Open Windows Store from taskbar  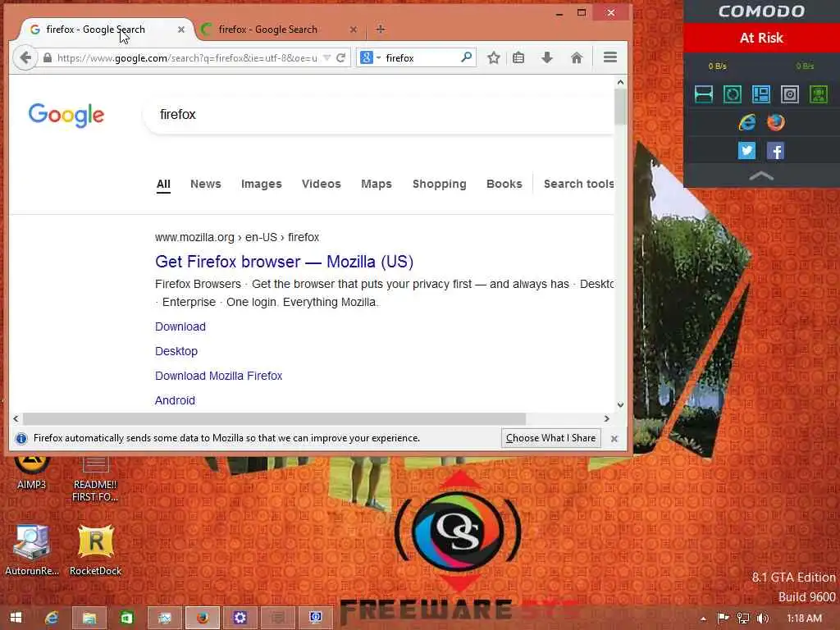(x=127, y=618)
